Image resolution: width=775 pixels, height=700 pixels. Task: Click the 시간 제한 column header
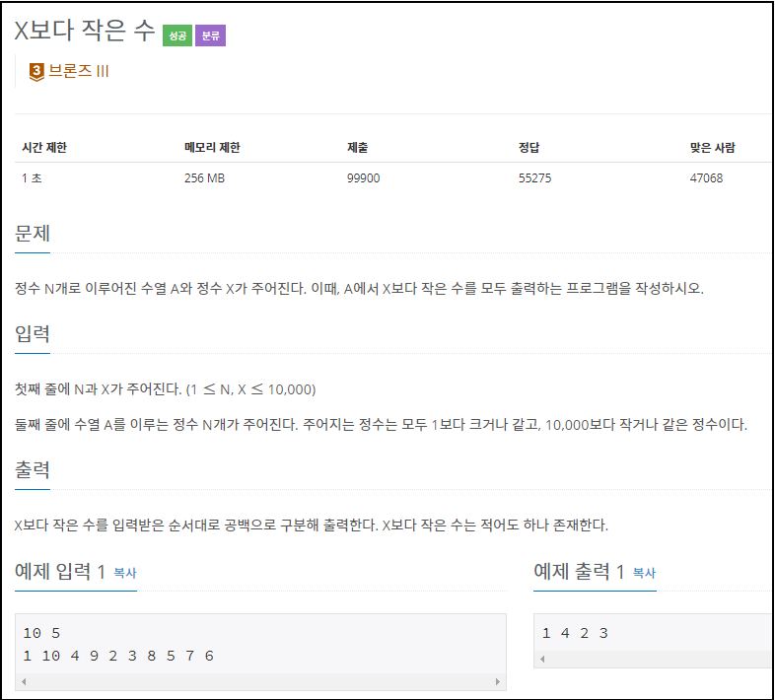pyautogui.click(x=44, y=147)
